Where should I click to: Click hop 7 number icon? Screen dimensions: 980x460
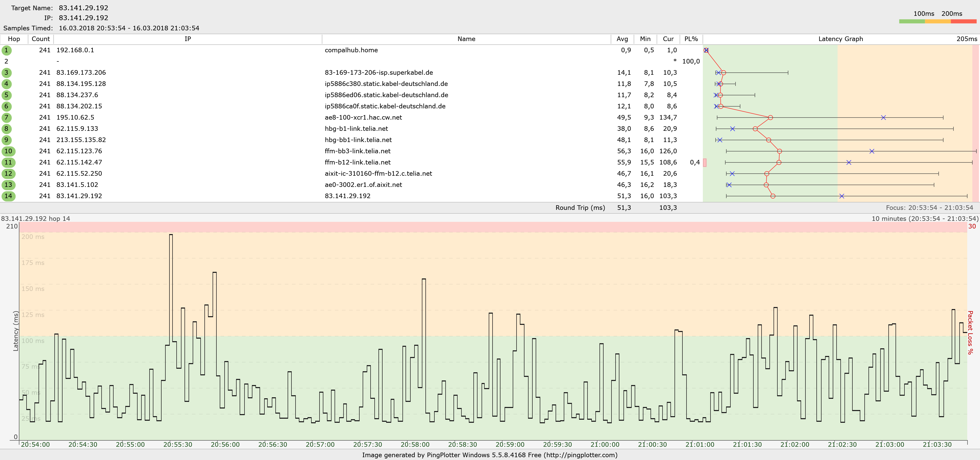(x=6, y=118)
